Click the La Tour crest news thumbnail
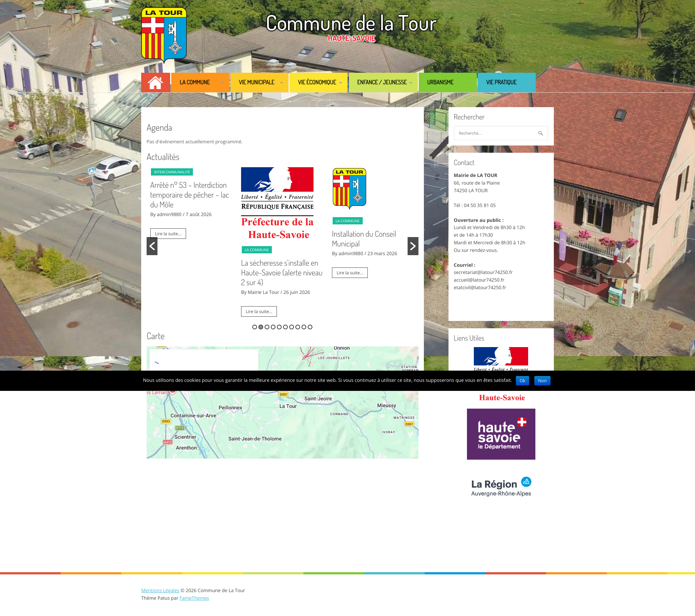 (x=350, y=189)
